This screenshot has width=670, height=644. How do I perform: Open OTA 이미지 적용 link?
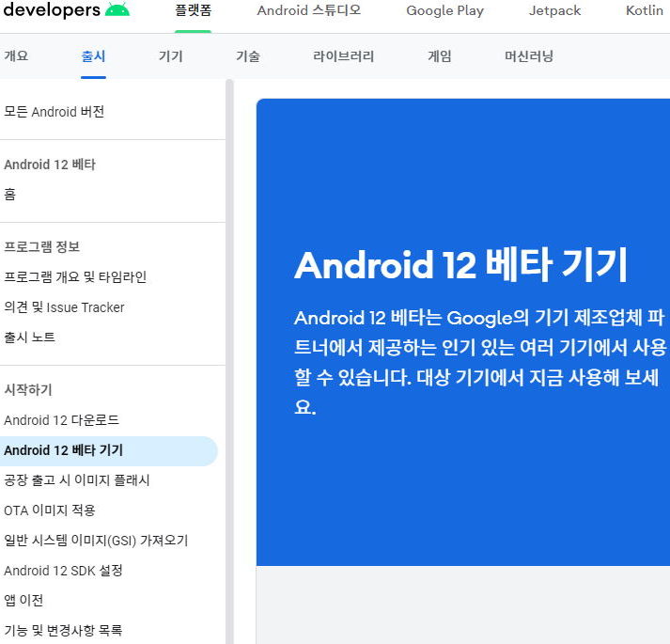(50, 510)
